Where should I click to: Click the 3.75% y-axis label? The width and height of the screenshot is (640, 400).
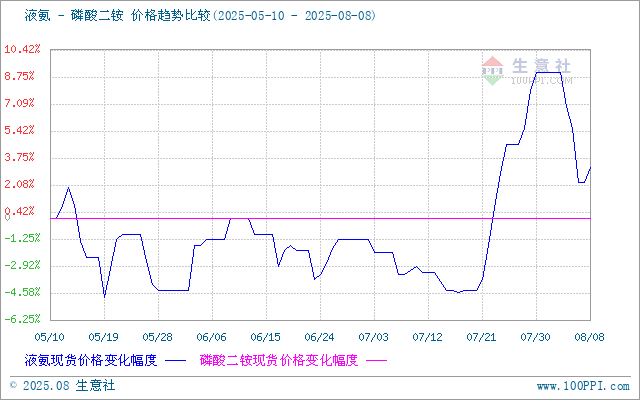click(x=22, y=157)
